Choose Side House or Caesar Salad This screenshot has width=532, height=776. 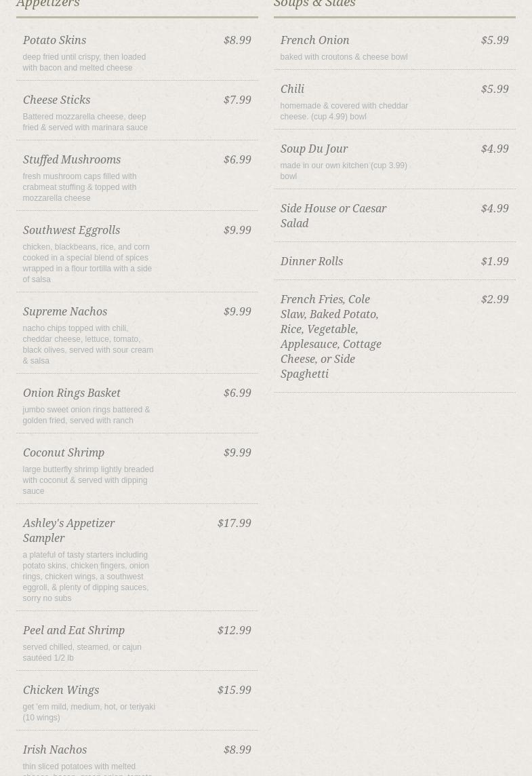click(x=333, y=216)
